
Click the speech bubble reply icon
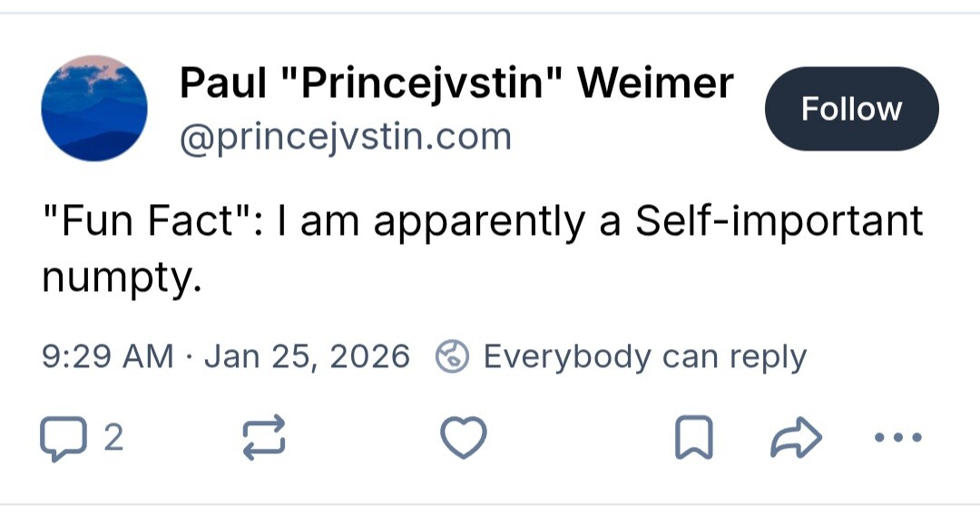tap(60, 439)
